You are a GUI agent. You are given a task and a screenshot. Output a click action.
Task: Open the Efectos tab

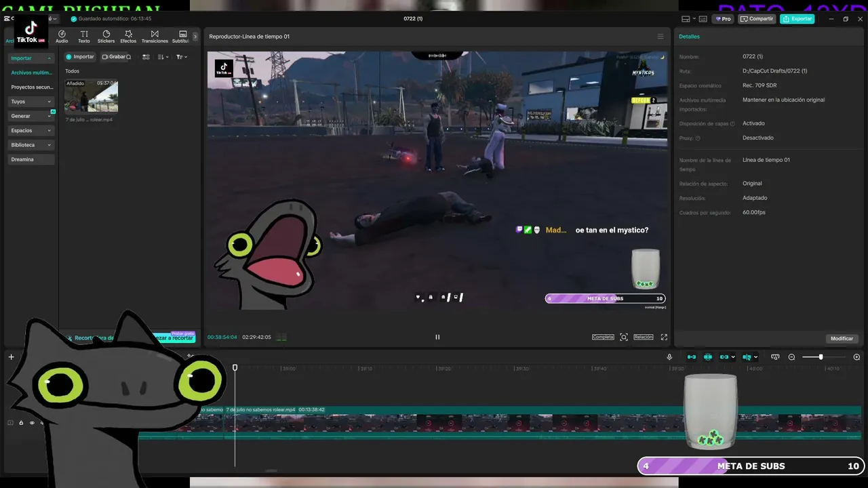128,37
